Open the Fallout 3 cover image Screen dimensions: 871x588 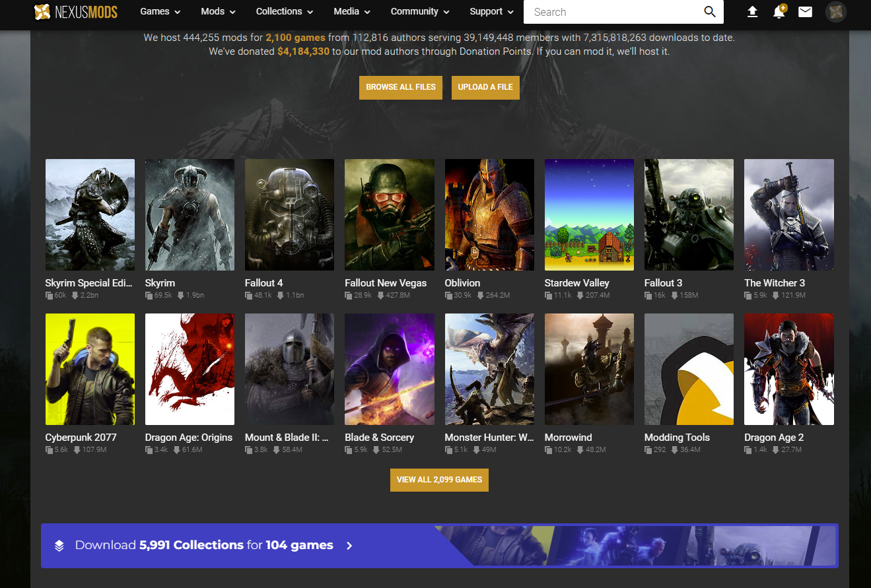click(x=689, y=214)
